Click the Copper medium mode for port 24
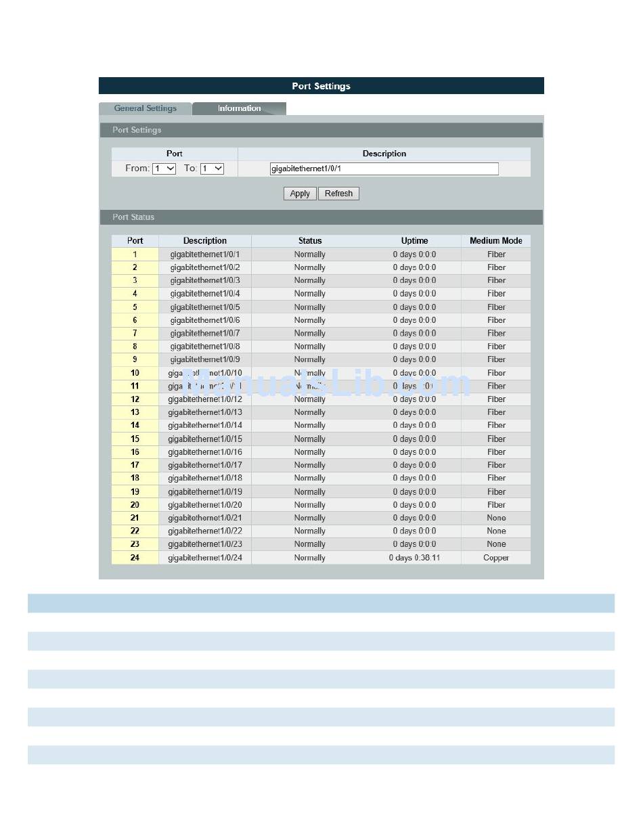 (496, 558)
